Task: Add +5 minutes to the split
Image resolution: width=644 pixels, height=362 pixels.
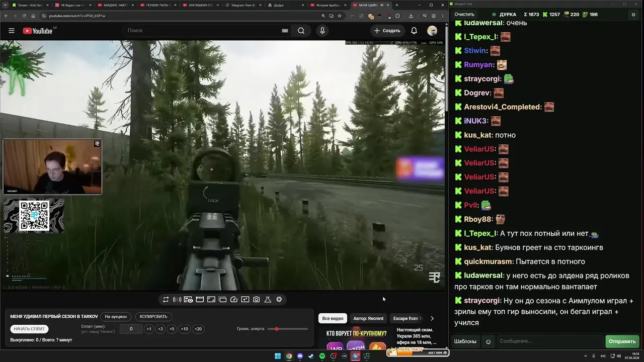Action: point(172,329)
